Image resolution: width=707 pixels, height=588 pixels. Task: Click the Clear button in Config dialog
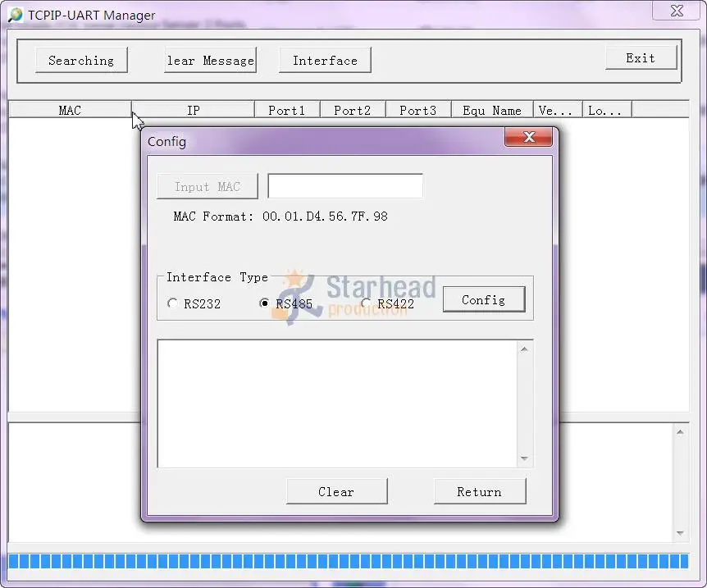[x=337, y=491]
